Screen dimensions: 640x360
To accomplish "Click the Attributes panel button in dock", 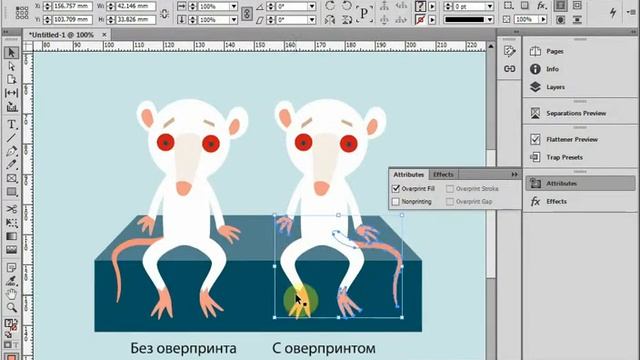I will pos(580,183).
